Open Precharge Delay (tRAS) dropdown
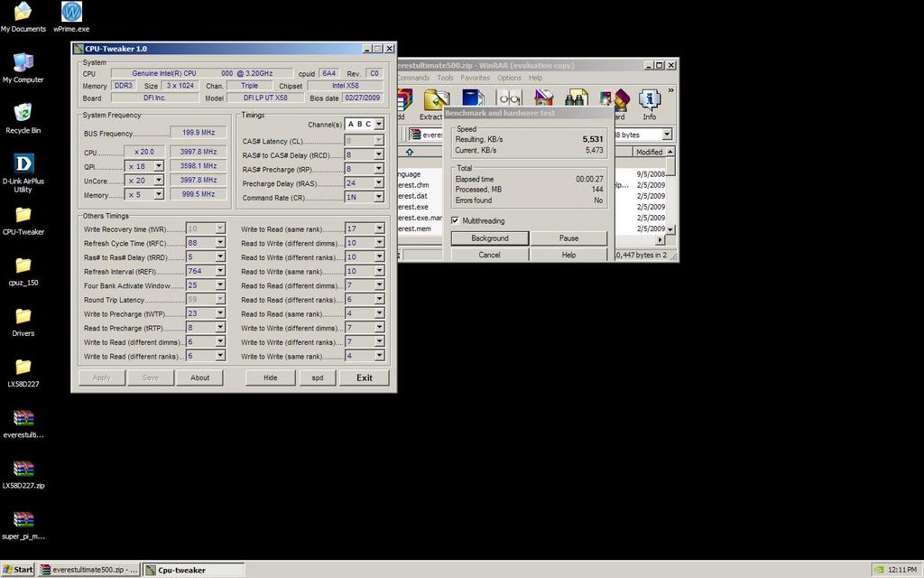 tap(379, 182)
